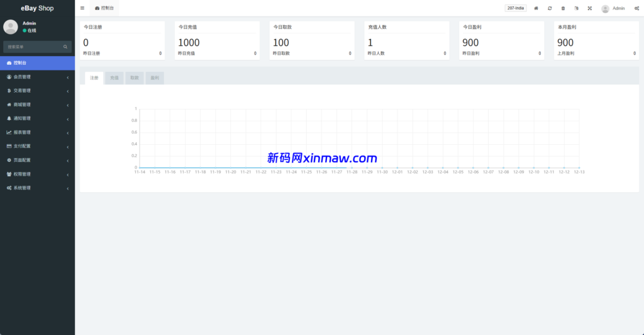Image resolution: width=644 pixels, height=335 pixels.
Task: Open the 207-India site selector
Action: click(x=516, y=8)
